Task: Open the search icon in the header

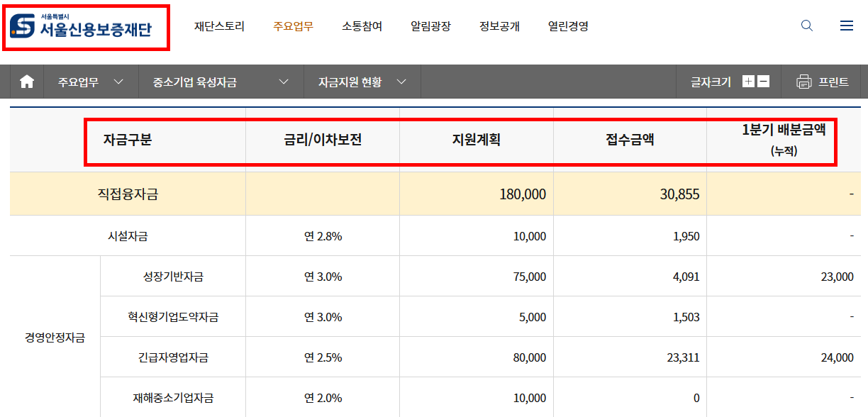Action: [806, 26]
